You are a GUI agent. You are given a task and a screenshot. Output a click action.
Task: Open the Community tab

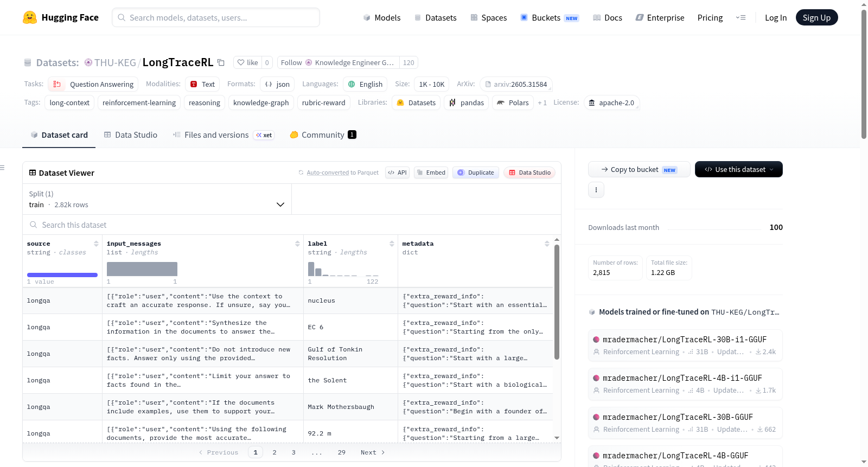323,135
